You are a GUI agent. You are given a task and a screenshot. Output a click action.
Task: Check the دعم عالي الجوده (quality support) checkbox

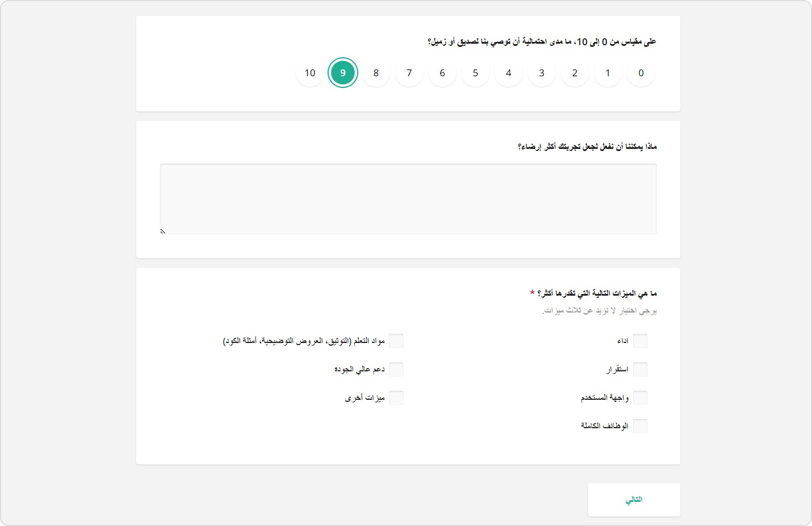[397, 369]
